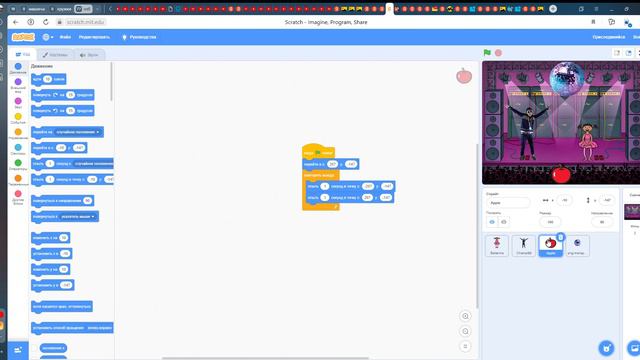Viewport: 640px width, 360px height.
Task: Switch to large stage layout
Action: point(629,53)
